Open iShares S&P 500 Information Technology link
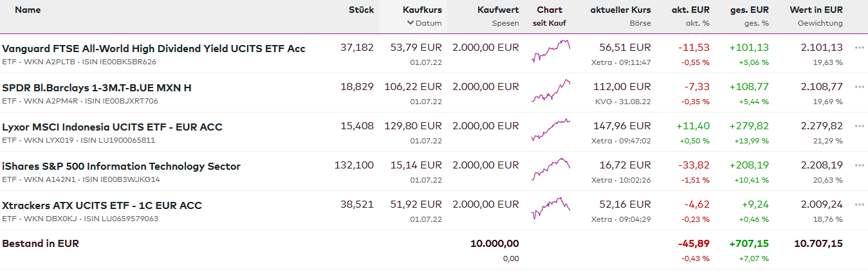Screen dimensions: 868x272 point(121,166)
